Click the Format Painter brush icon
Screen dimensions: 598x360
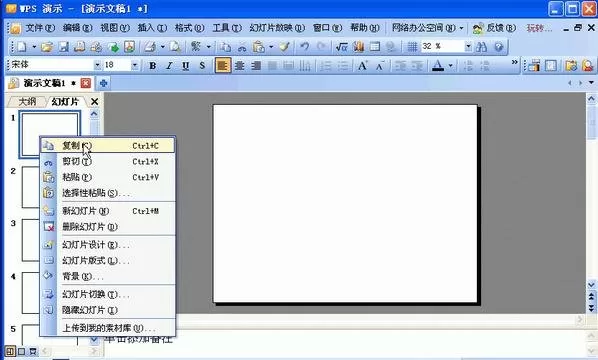point(284,47)
